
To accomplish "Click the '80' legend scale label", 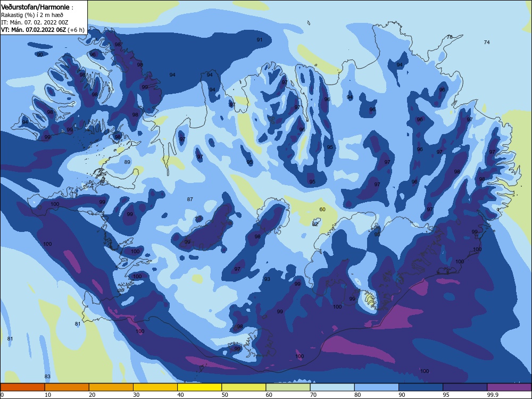I will (358, 395).
